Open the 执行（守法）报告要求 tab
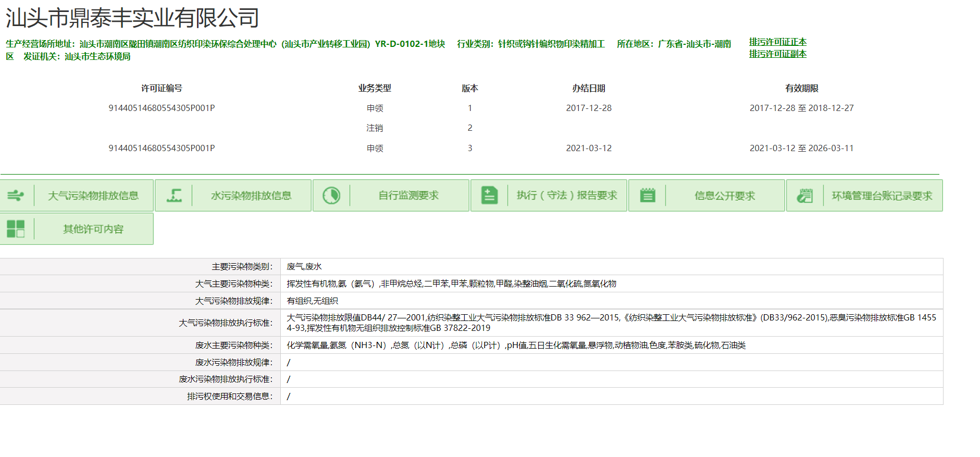 pos(549,196)
